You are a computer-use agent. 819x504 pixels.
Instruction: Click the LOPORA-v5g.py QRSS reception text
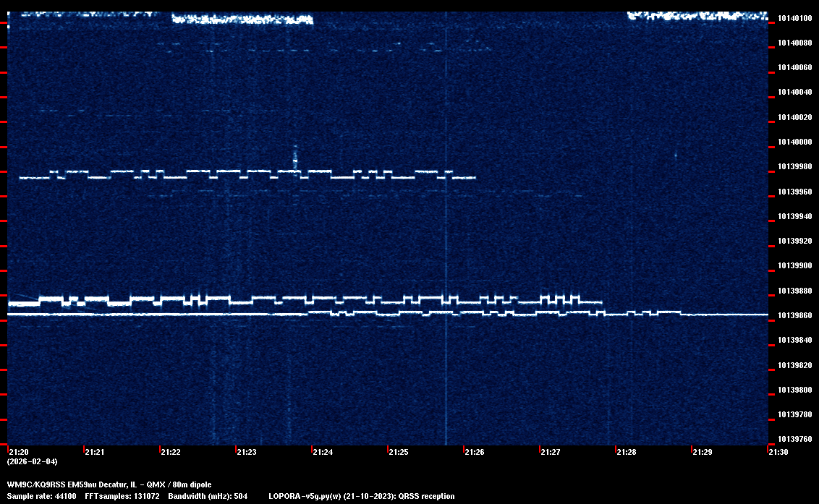click(x=361, y=496)
